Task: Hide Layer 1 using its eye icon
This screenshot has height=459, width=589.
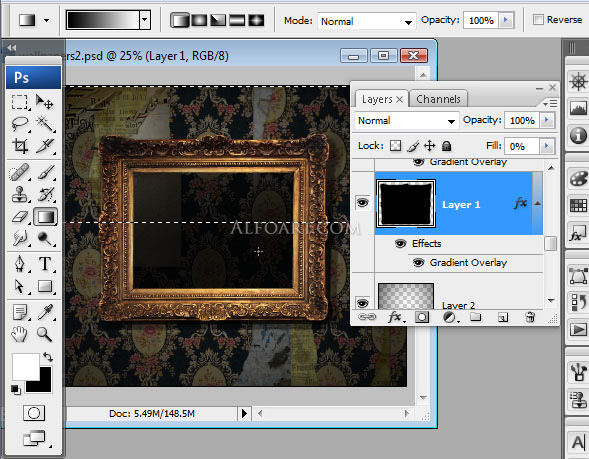Action: [x=362, y=203]
